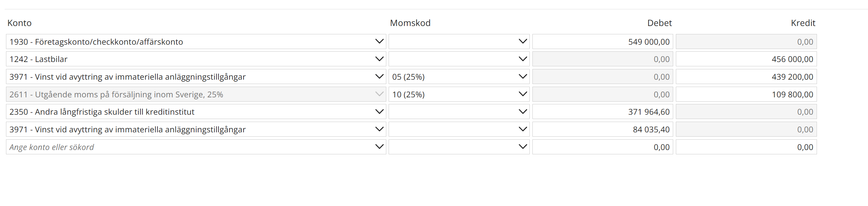Expand account list in empty 'Ange konto' row
This screenshot has height=206, width=868.
379,147
